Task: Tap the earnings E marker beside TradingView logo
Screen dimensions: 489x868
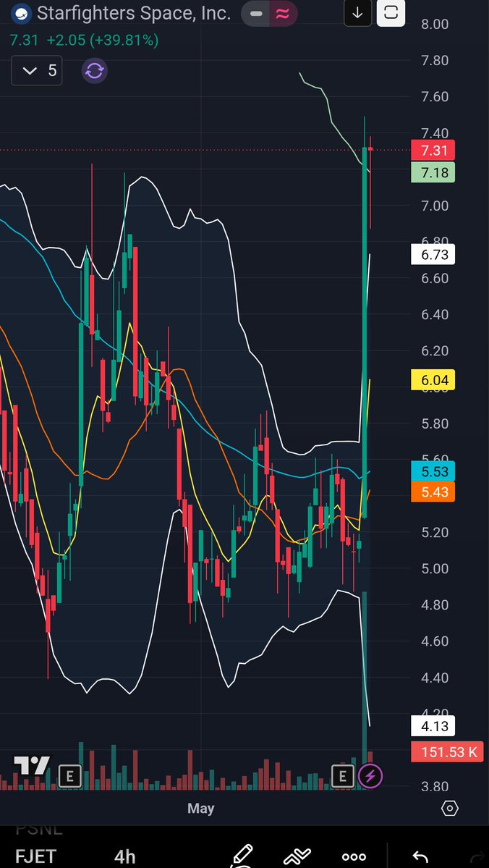Action: tap(69, 776)
